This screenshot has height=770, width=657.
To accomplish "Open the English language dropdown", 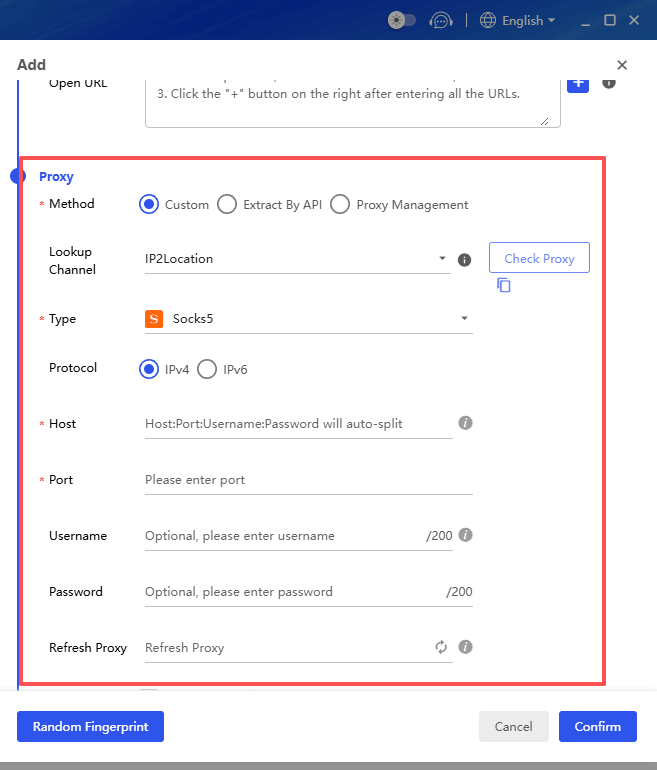I will tap(517, 20).
